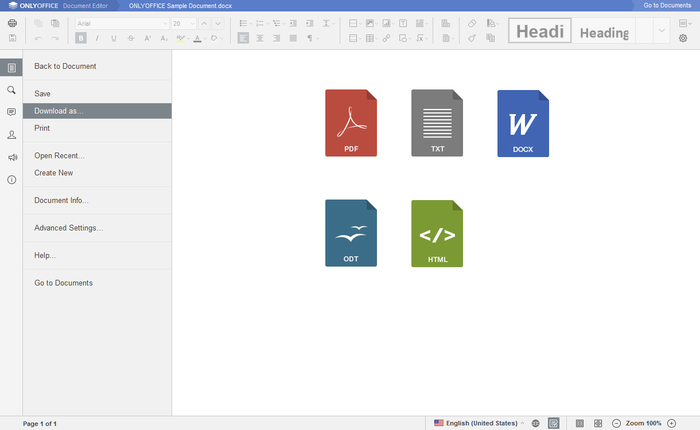Select Save in the file menu
The height and width of the screenshot is (430, 700).
coord(97,94)
